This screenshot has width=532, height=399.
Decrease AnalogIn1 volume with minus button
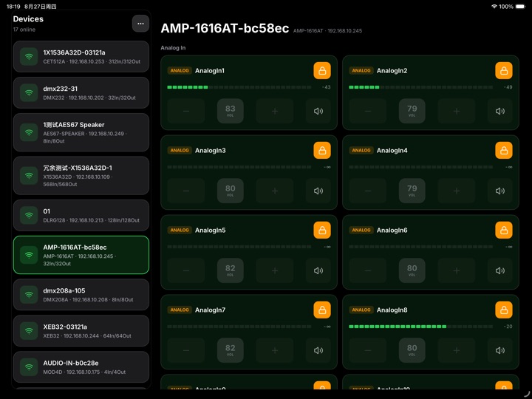(x=186, y=111)
